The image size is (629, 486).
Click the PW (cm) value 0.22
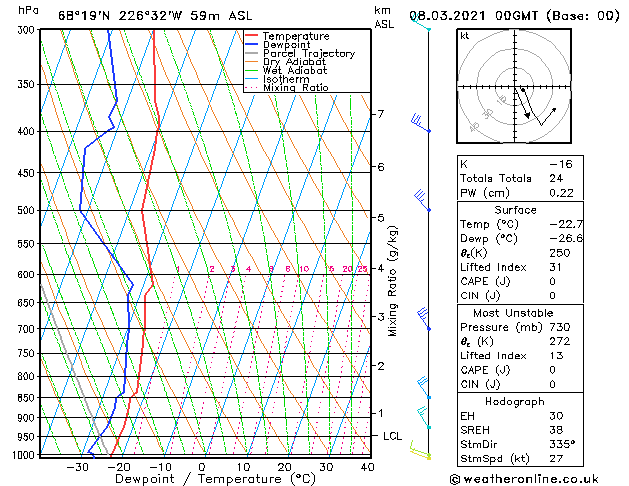(x=561, y=193)
